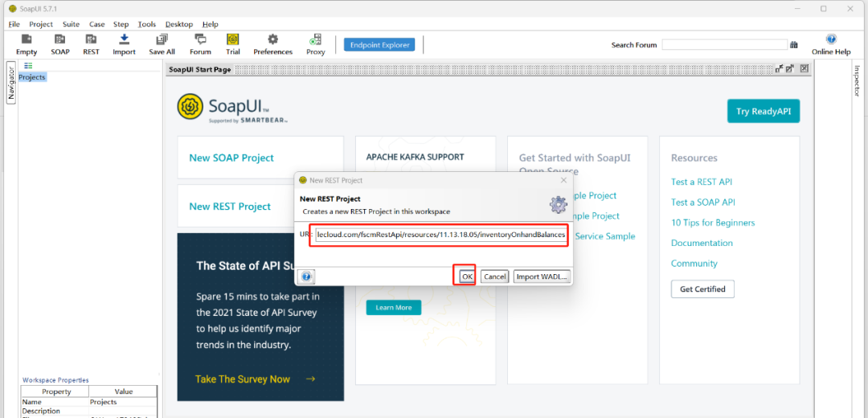Open the Tools menu
The height and width of the screenshot is (418, 868).
(x=147, y=24)
